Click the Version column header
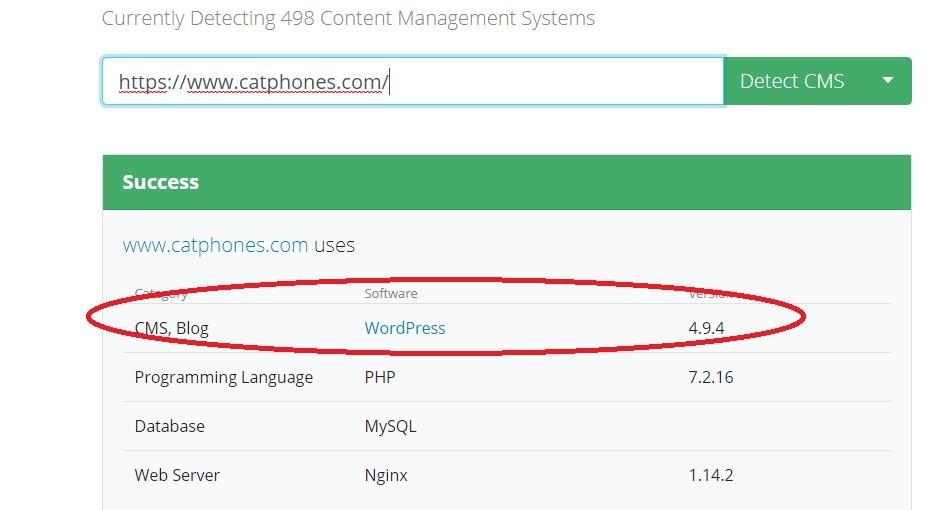 [x=711, y=293]
